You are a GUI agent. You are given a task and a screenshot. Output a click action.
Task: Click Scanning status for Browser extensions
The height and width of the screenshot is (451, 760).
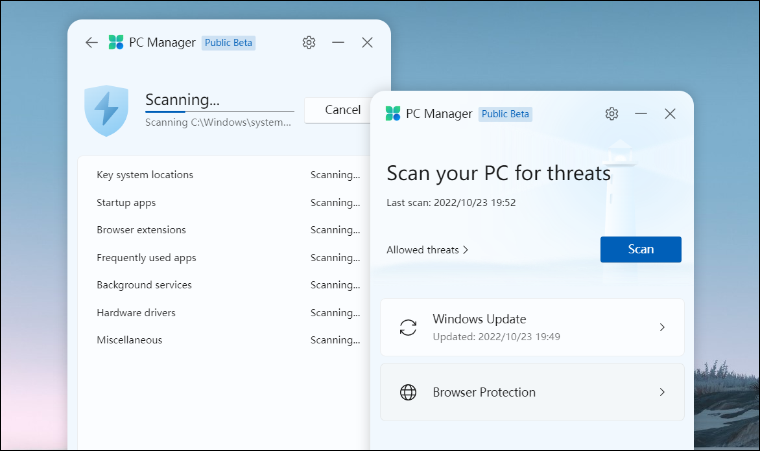point(335,230)
